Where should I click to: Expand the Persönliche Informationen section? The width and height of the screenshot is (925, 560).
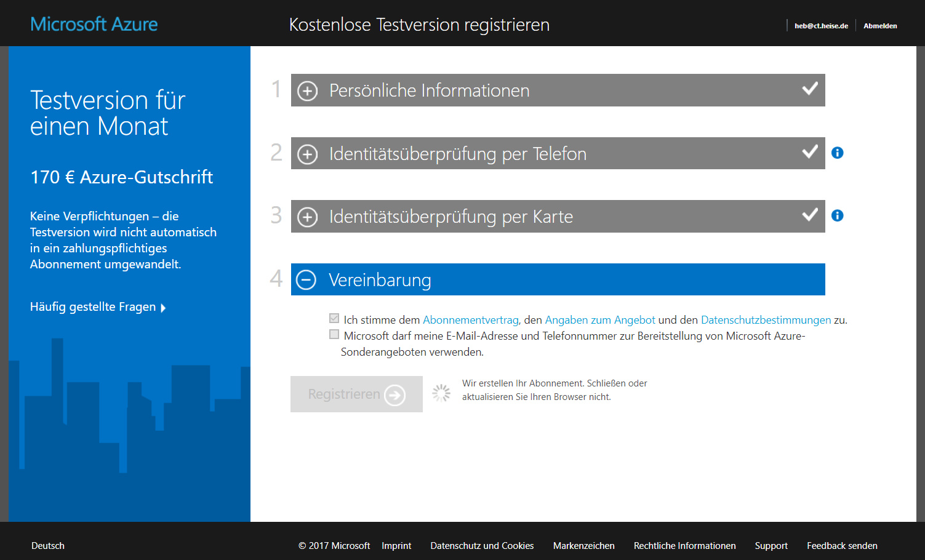click(x=308, y=91)
